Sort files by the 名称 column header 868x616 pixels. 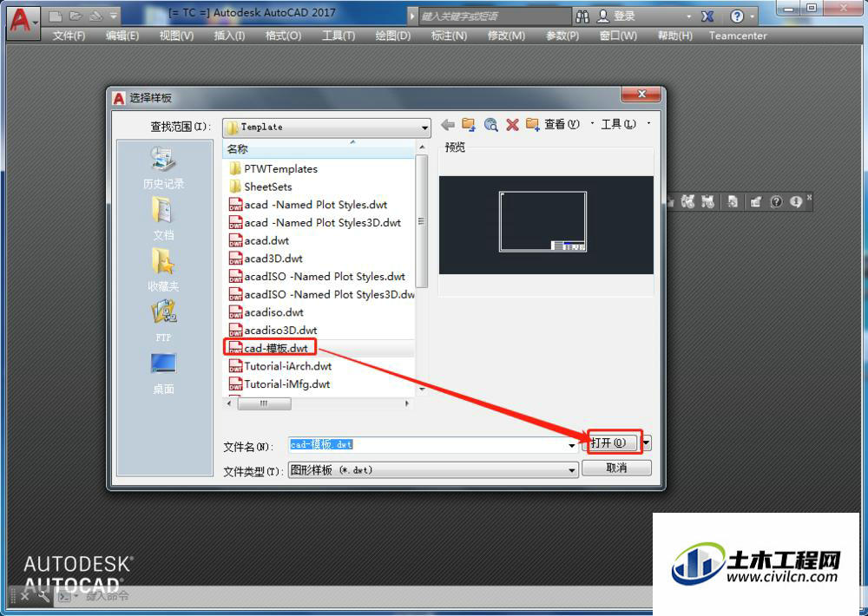(x=319, y=149)
